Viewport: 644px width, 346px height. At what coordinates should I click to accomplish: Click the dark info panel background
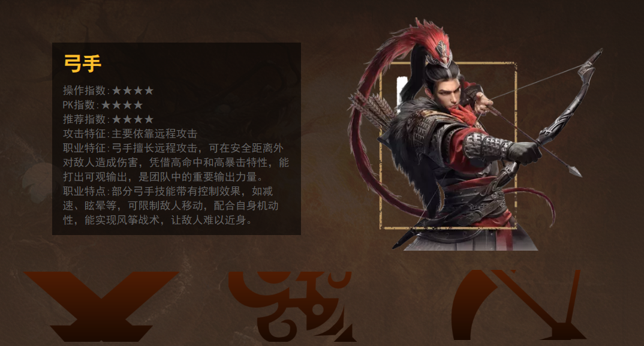click(176, 139)
